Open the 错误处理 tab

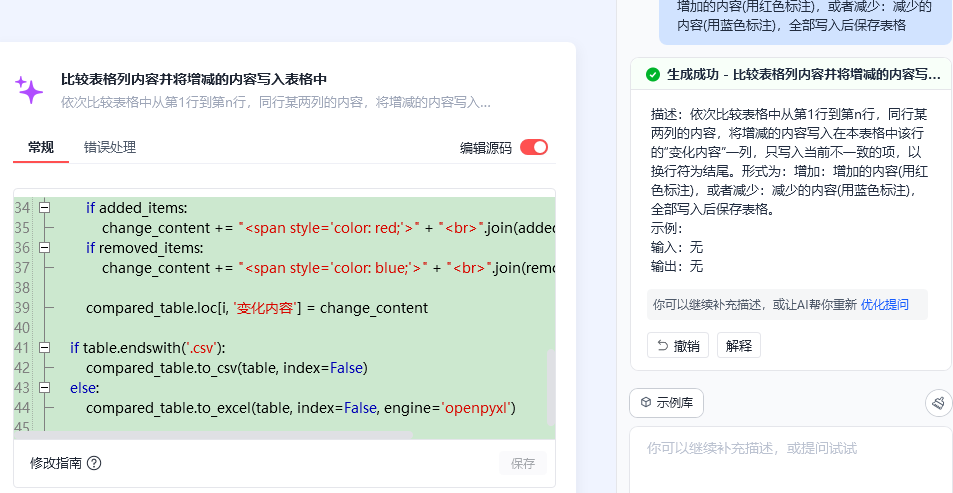(x=109, y=147)
